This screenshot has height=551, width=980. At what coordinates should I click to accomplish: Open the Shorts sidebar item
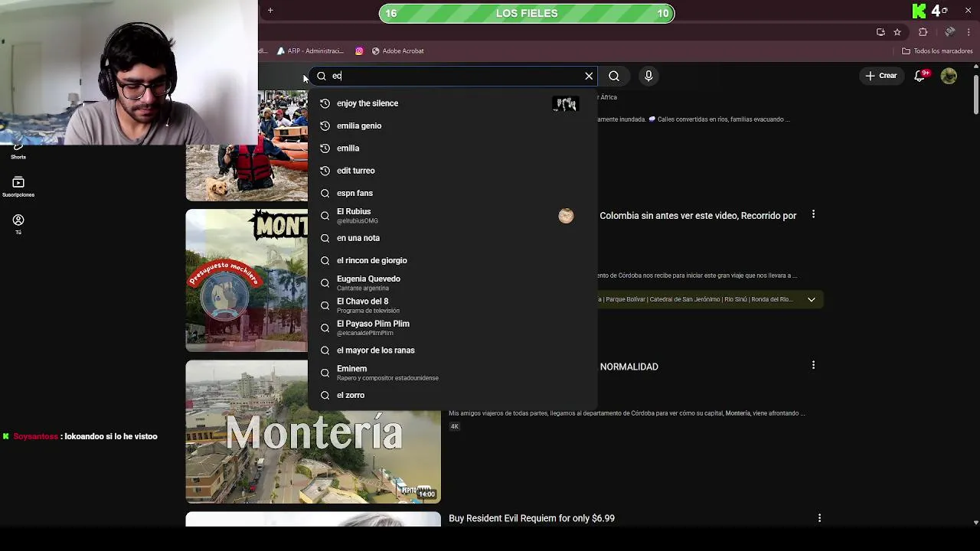coord(18,150)
